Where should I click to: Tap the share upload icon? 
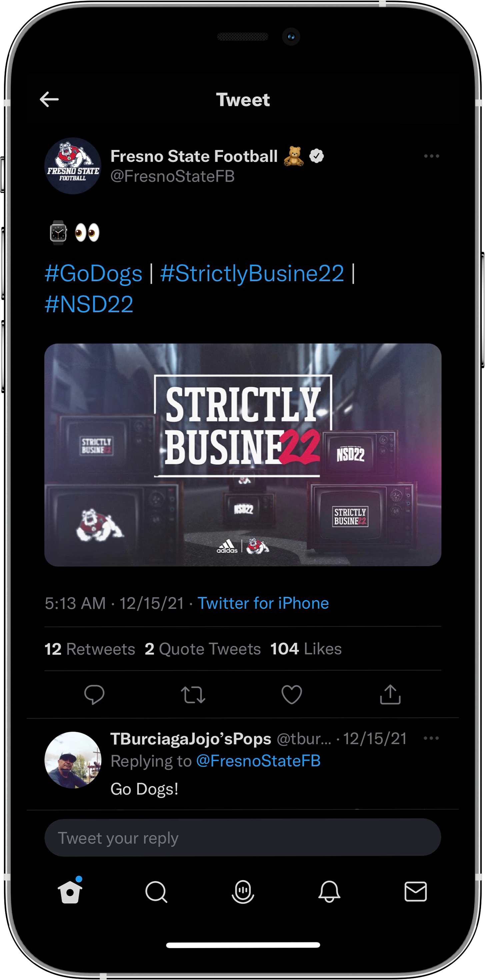point(390,694)
